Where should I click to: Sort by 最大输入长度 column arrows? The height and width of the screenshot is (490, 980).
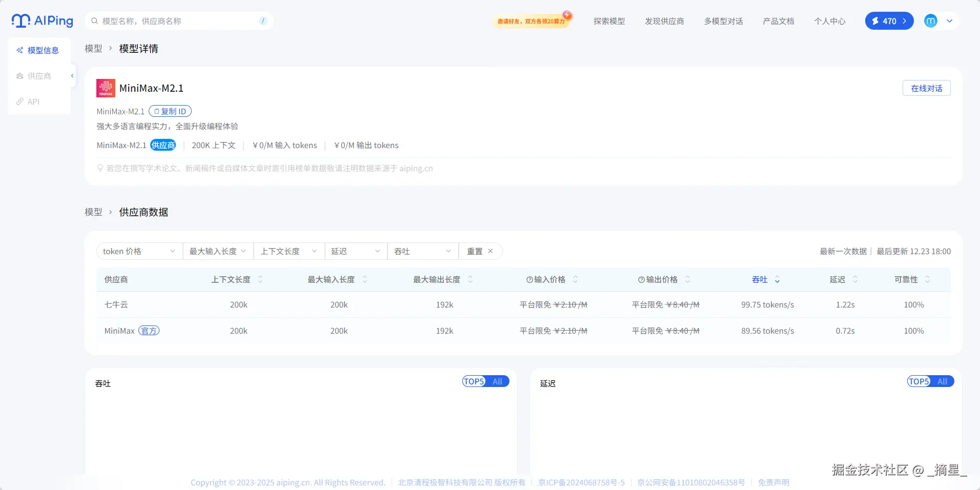pos(365,279)
